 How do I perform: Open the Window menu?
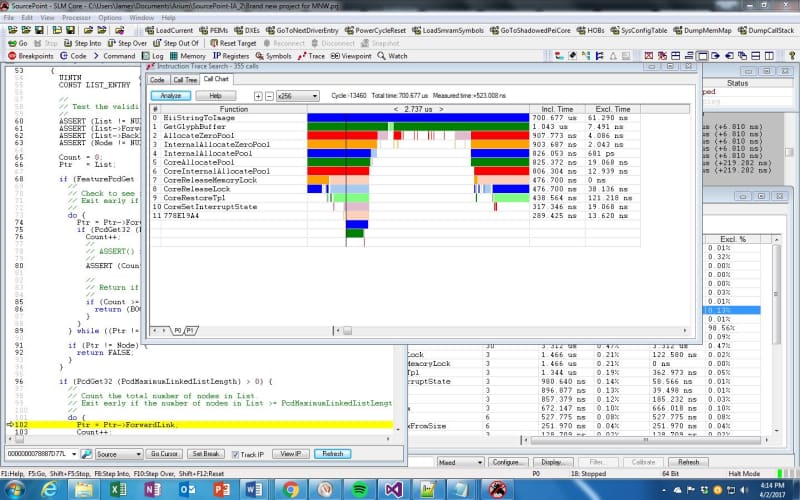(141, 17)
